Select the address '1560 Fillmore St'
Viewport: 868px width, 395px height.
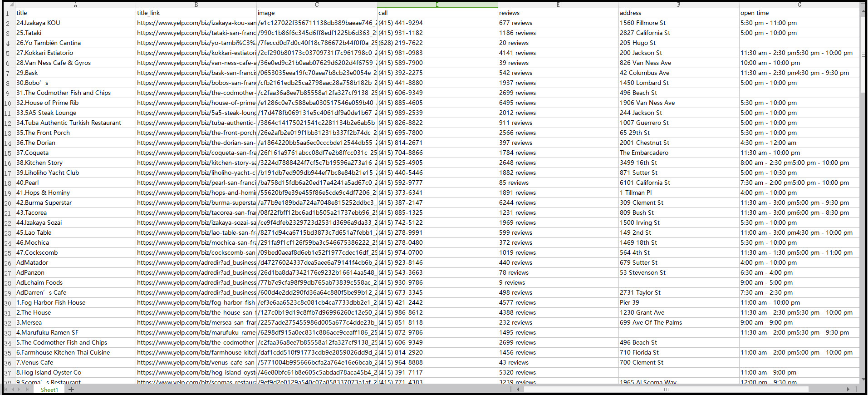(x=679, y=23)
